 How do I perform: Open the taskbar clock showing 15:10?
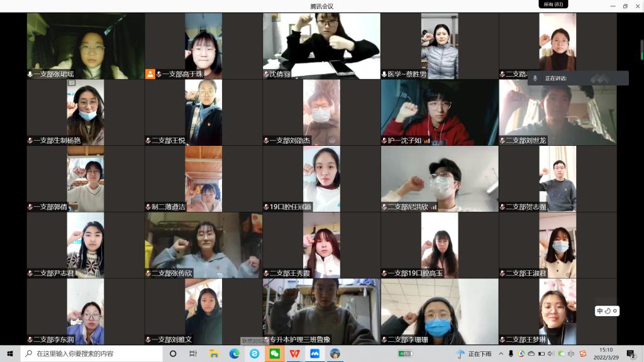[606, 354]
